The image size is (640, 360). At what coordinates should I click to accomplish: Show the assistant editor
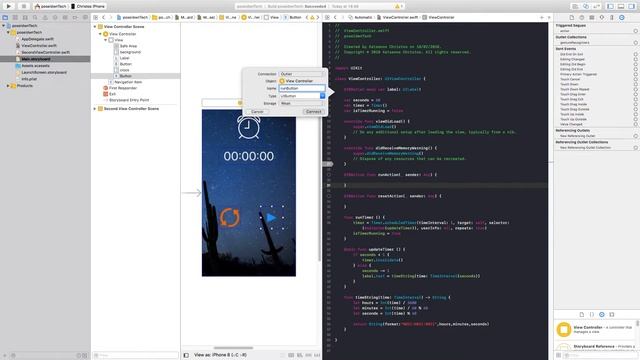[x=586, y=6]
